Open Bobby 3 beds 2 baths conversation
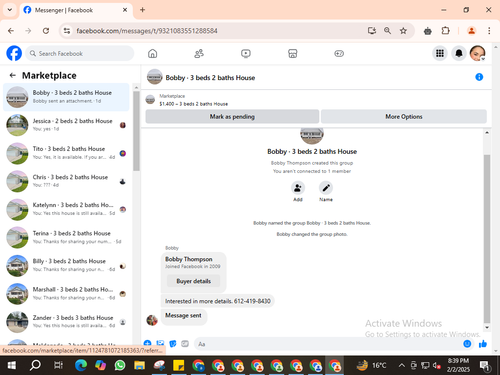500x375 pixels. tap(66, 97)
